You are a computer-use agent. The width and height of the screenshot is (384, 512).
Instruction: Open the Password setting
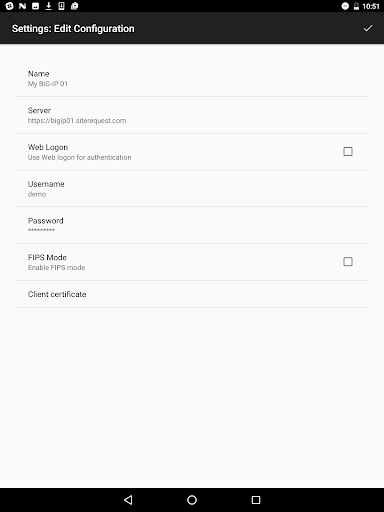click(192, 225)
